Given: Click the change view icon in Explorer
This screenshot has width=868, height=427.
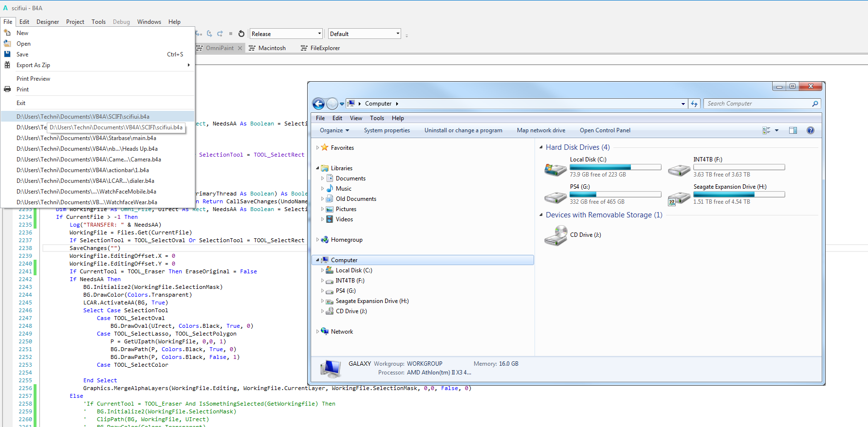Looking at the screenshot, I should (766, 130).
